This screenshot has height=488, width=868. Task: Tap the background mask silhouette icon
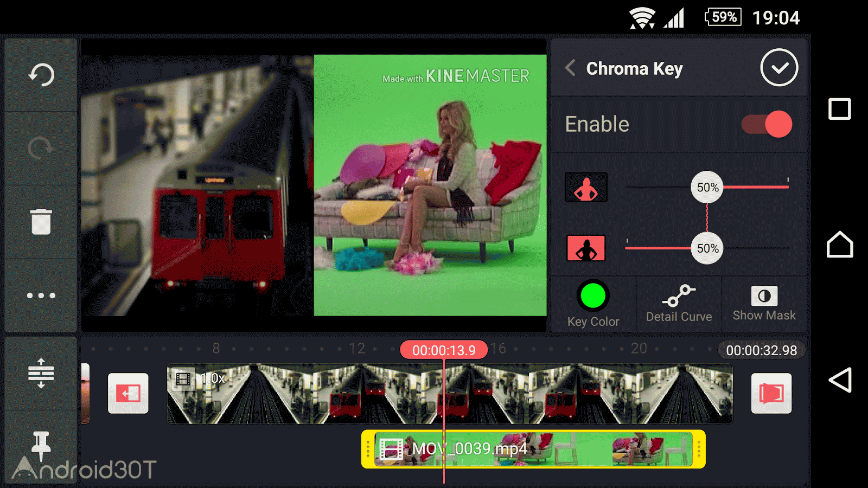point(586,248)
